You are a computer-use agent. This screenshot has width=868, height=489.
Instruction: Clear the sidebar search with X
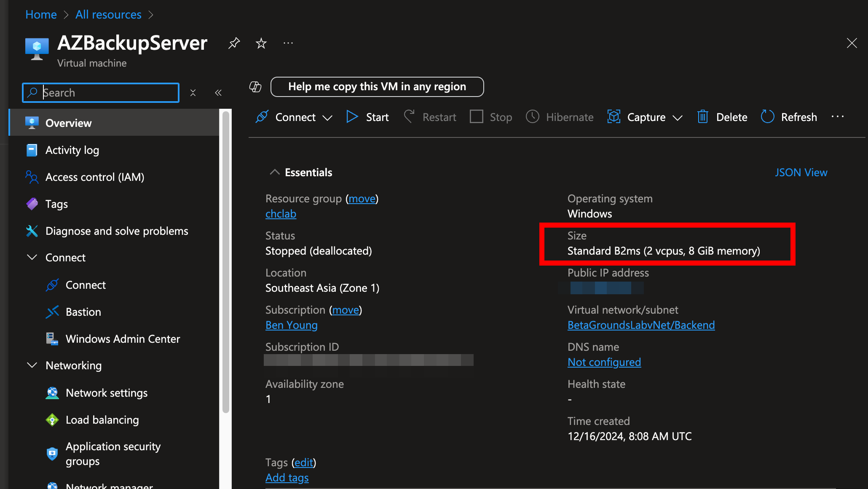tap(193, 93)
